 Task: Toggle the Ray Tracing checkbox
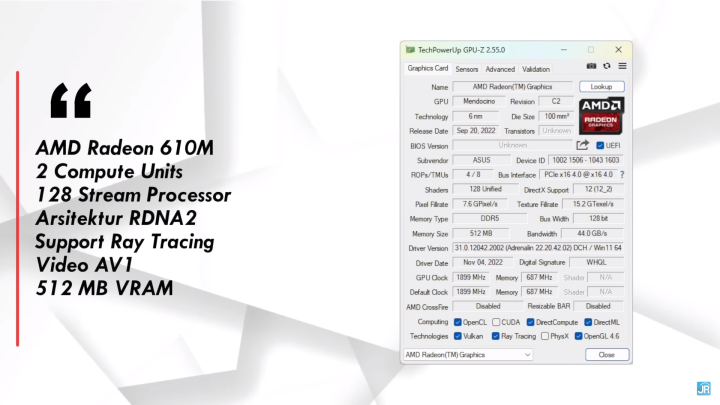pos(493,336)
